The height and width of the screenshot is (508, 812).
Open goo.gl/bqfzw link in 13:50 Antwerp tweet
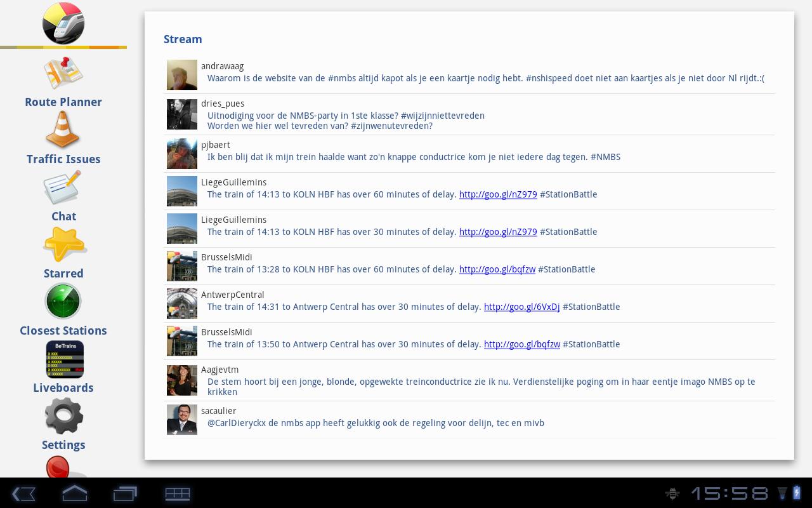tap(522, 344)
